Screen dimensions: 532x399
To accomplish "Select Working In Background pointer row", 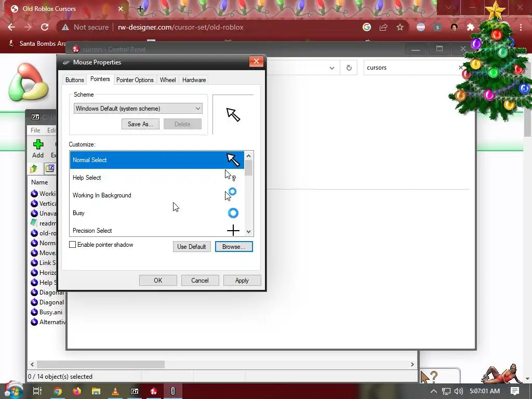I will tap(157, 195).
